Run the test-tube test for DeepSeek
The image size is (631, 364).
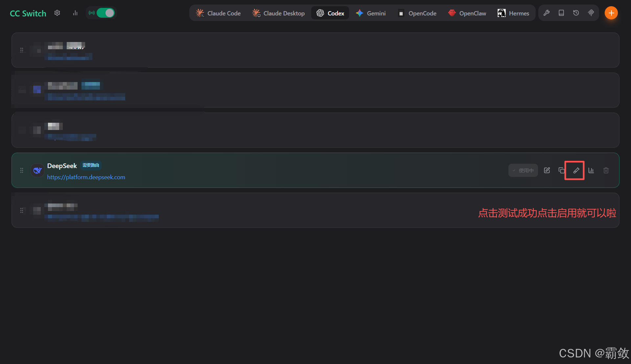576,170
